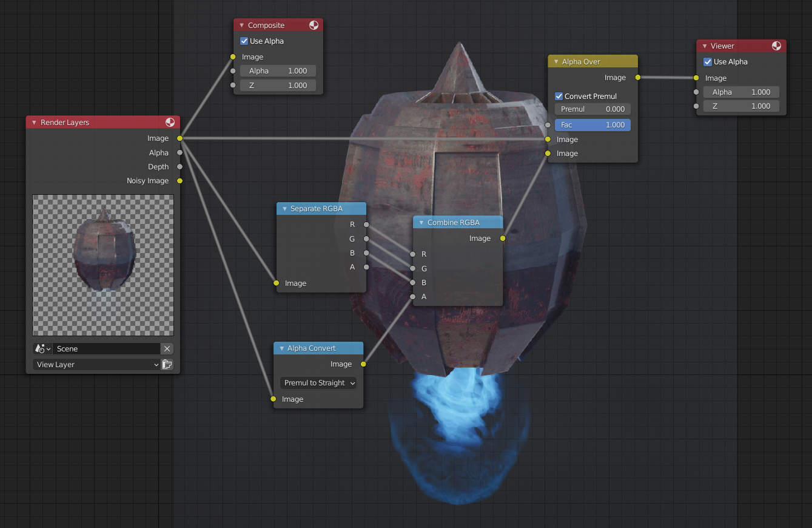
Task: Click the Viewer node's Image input socket
Action: 696,78
